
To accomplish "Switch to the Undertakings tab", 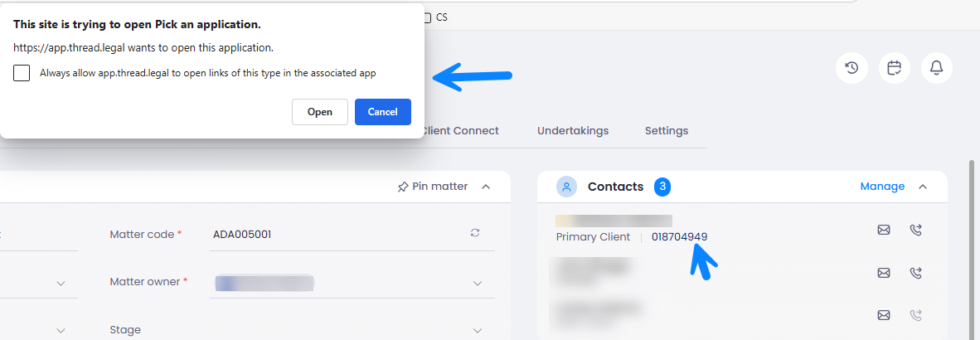I will [x=573, y=131].
